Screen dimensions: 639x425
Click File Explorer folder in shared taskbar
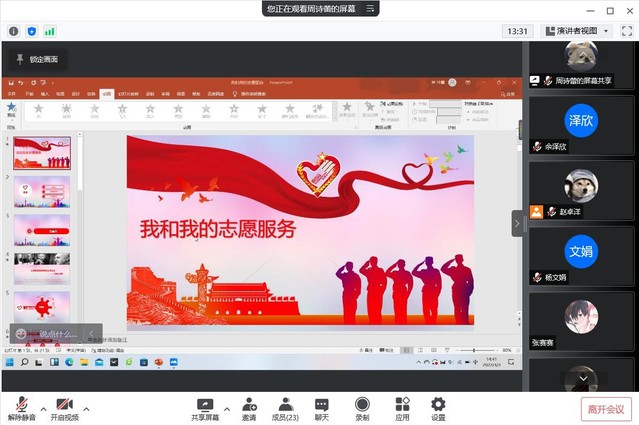84,362
